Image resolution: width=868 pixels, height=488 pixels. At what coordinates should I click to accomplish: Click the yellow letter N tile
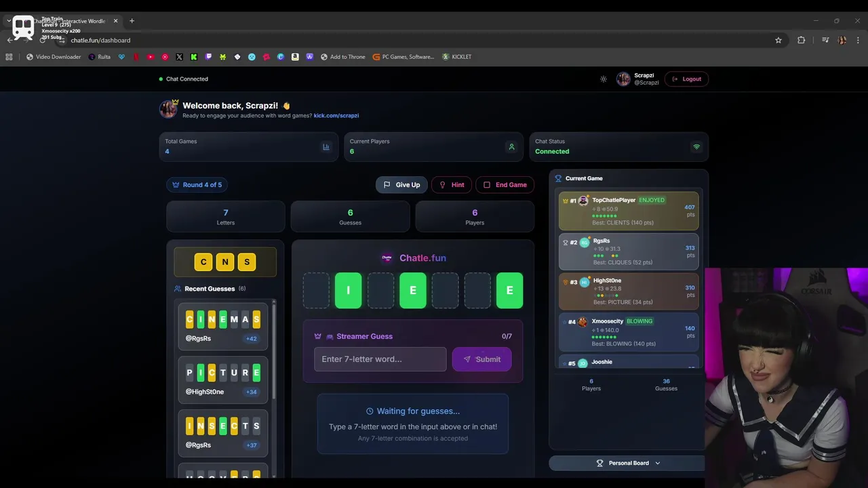pyautogui.click(x=225, y=262)
